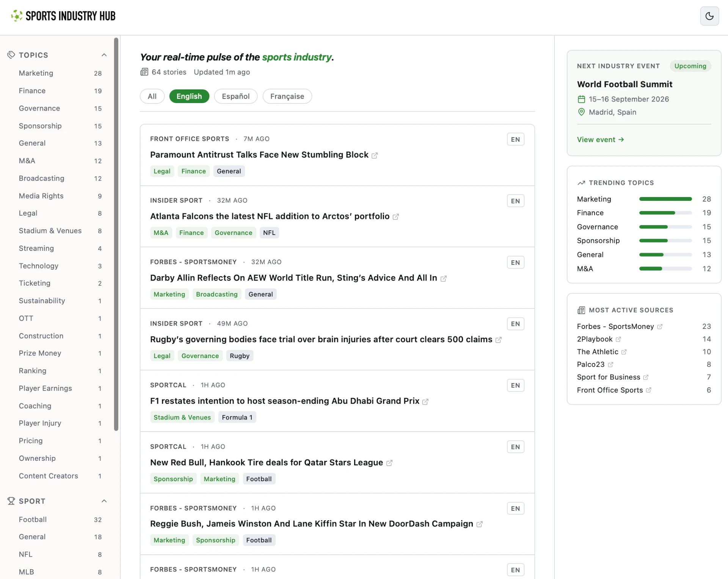The image size is (728, 579).
Task: Click the Finance progress bar in Trending Topics
Action: click(x=665, y=213)
